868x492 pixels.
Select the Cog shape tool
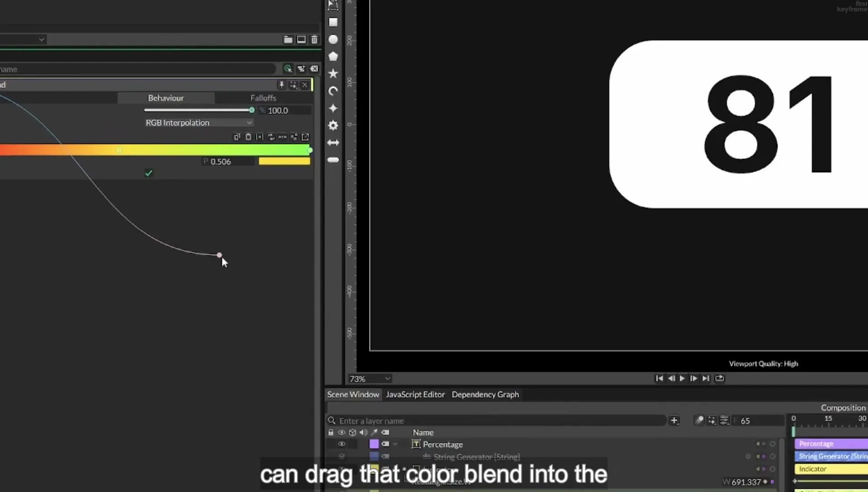[333, 125]
